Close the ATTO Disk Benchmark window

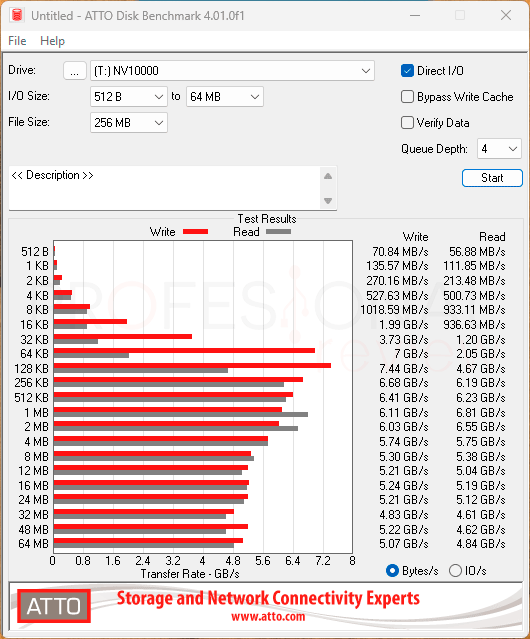pos(506,15)
